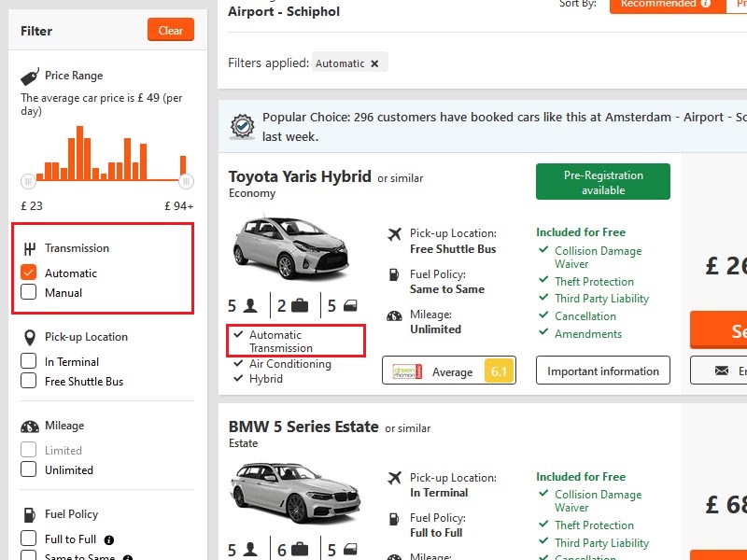This screenshot has width=747, height=560.
Task: Click the info icon on the Recommended tab
Action: (x=706, y=4)
